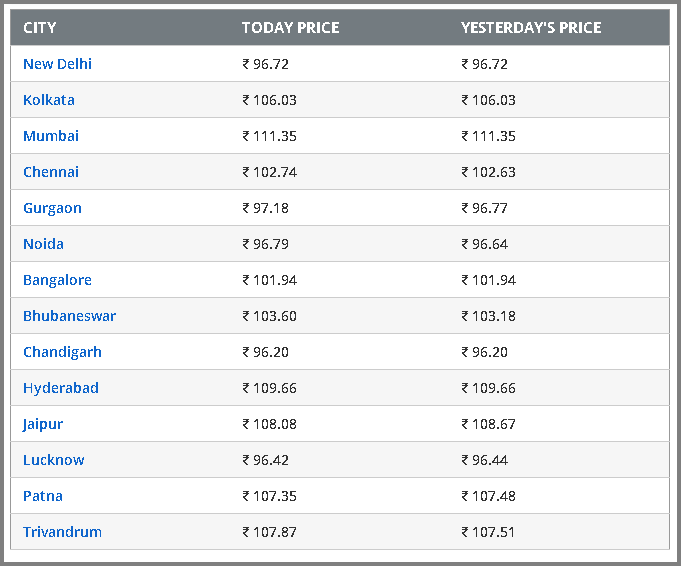Open the Jaipur link
Image resolution: width=681 pixels, height=566 pixels.
pyautogui.click(x=43, y=424)
